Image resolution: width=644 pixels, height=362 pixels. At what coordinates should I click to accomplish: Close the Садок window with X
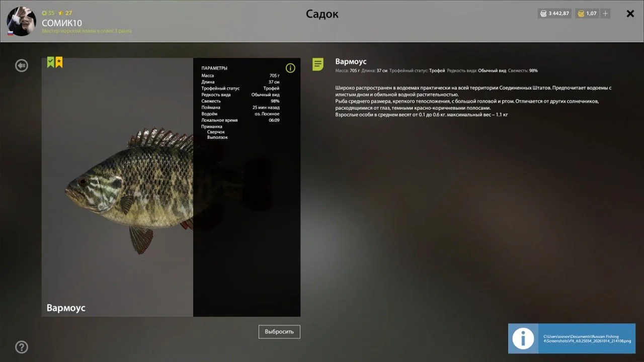point(630,14)
